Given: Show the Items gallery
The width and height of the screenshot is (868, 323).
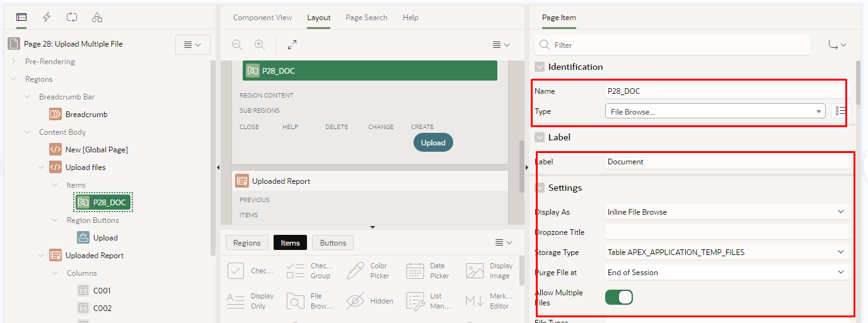Looking at the screenshot, I should coord(290,243).
